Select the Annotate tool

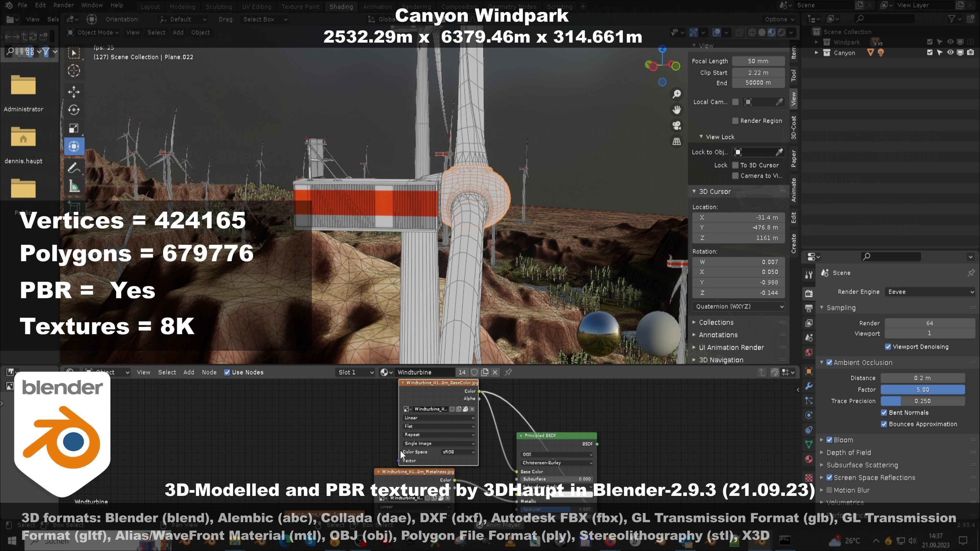pos(74,168)
